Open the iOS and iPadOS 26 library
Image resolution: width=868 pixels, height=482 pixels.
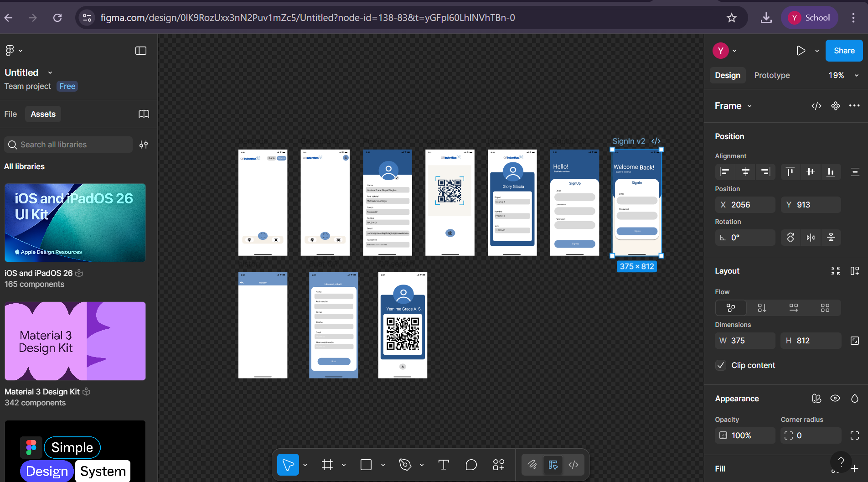pyautogui.click(x=75, y=223)
